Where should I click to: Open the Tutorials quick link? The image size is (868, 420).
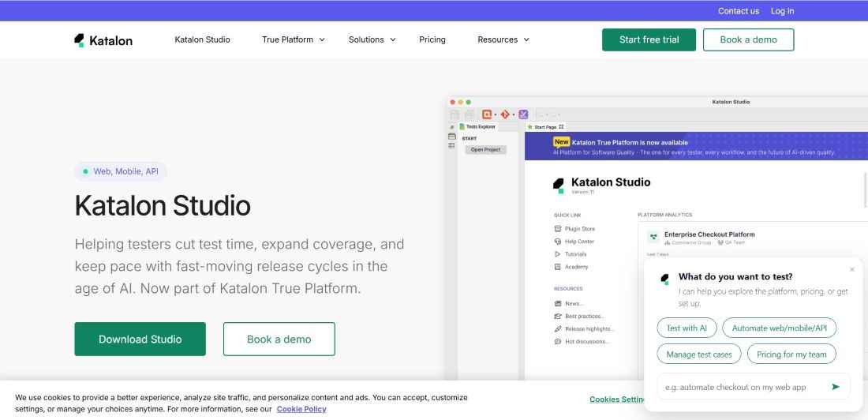point(576,254)
